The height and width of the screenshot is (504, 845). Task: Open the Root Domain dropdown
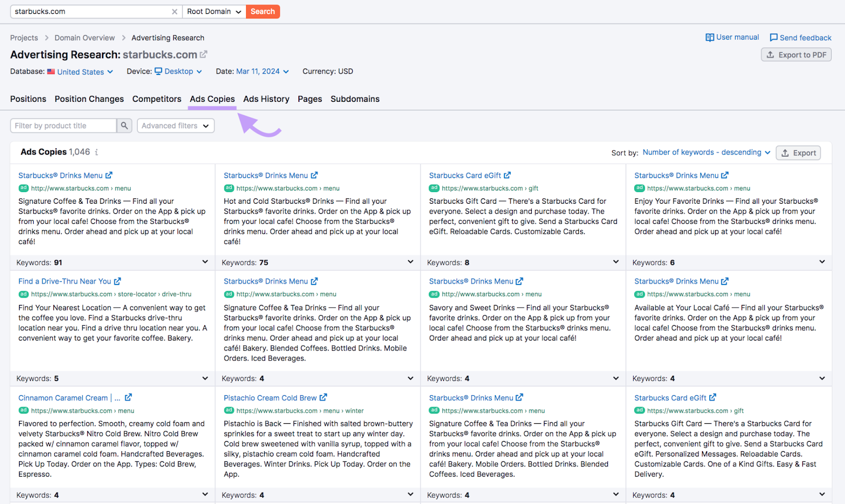tap(214, 11)
